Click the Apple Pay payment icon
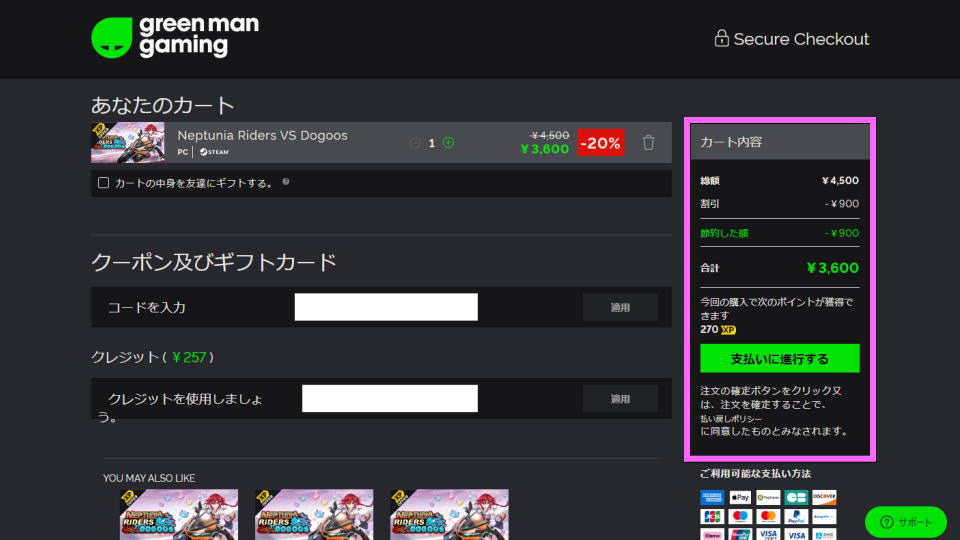The image size is (960, 540). coord(740,497)
